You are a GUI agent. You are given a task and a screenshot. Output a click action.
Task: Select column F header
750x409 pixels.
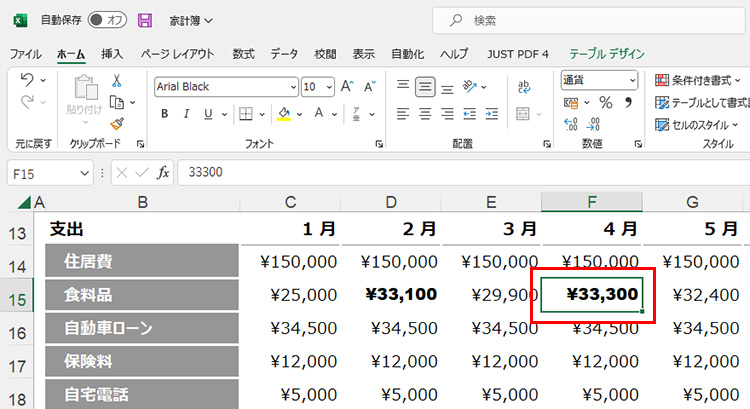[592, 203]
